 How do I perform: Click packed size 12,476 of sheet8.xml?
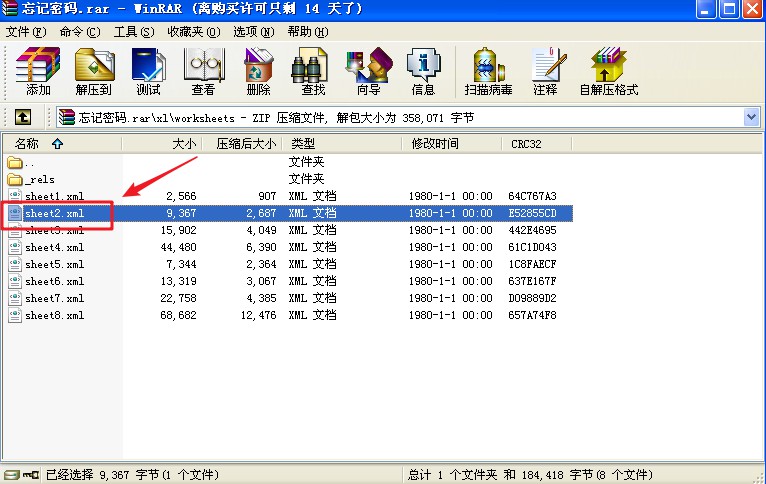(x=258, y=316)
